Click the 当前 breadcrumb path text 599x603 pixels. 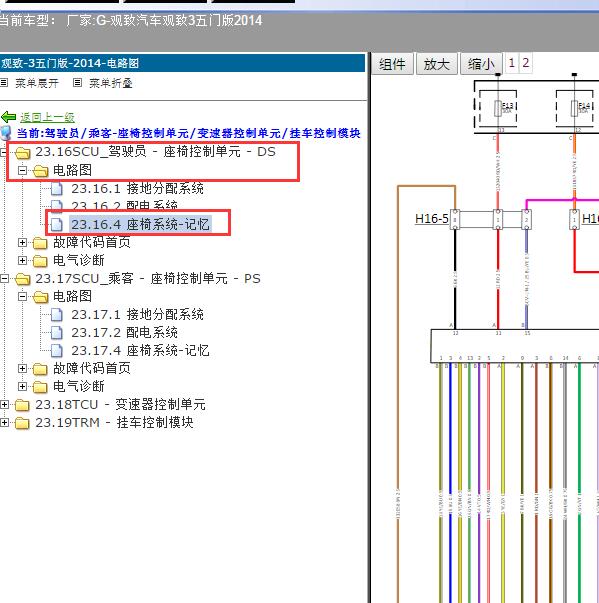coord(188,133)
